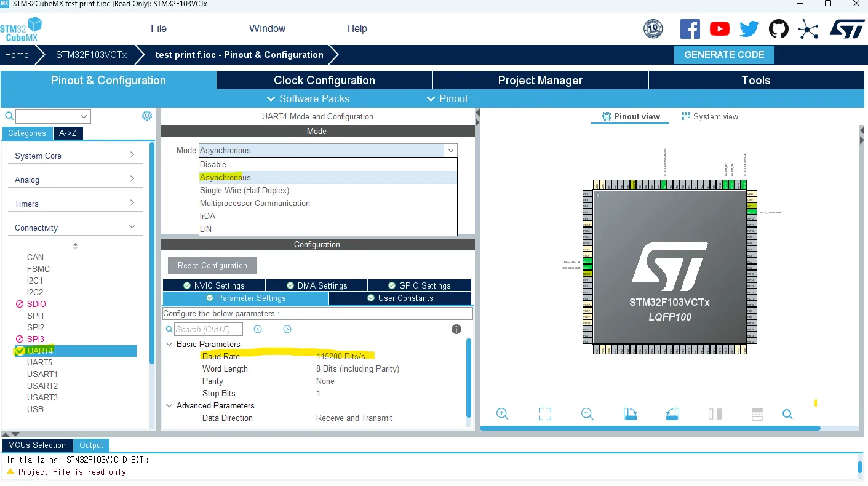The height and width of the screenshot is (486, 868).
Task: Open the ST Twitter icon
Action: [x=749, y=29]
